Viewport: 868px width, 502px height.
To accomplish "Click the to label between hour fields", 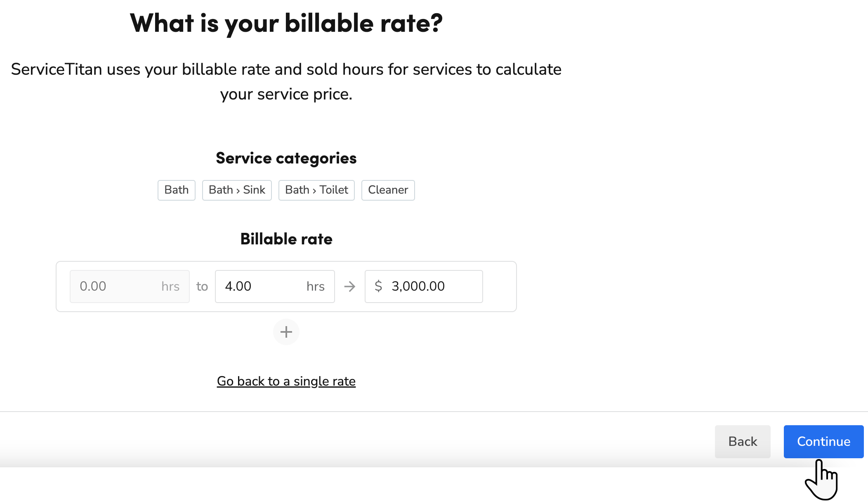I will pyautogui.click(x=202, y=286).
